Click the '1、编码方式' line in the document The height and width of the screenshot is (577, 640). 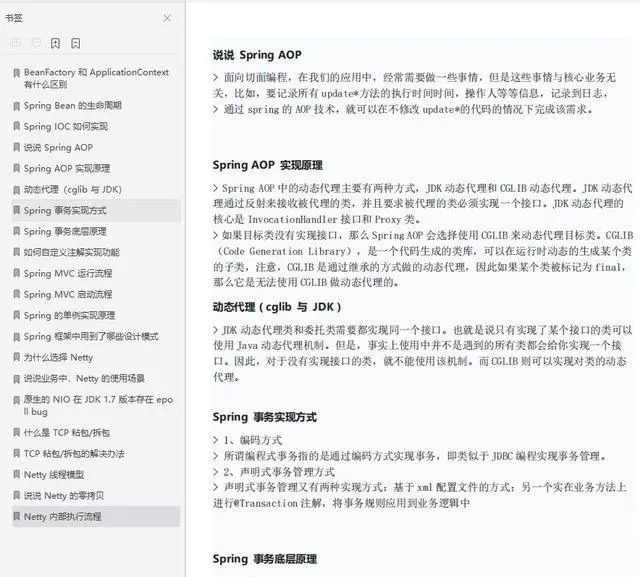(247, 440)
